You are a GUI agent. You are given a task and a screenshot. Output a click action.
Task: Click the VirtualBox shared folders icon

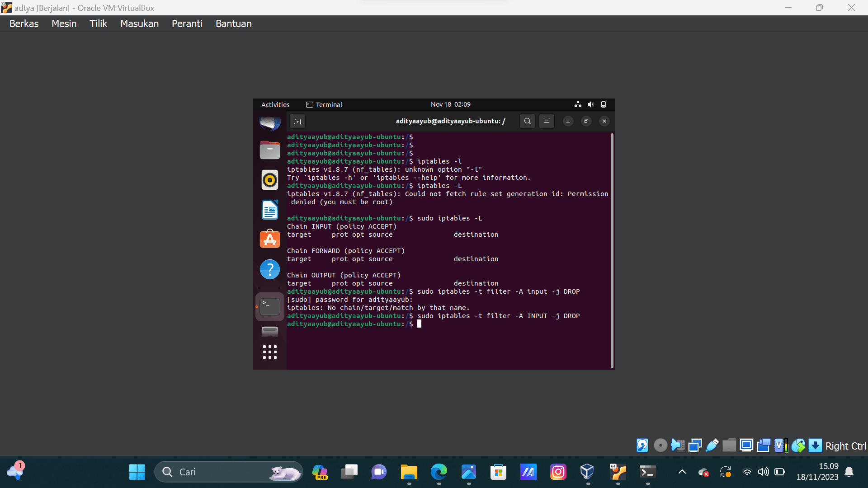729,446
